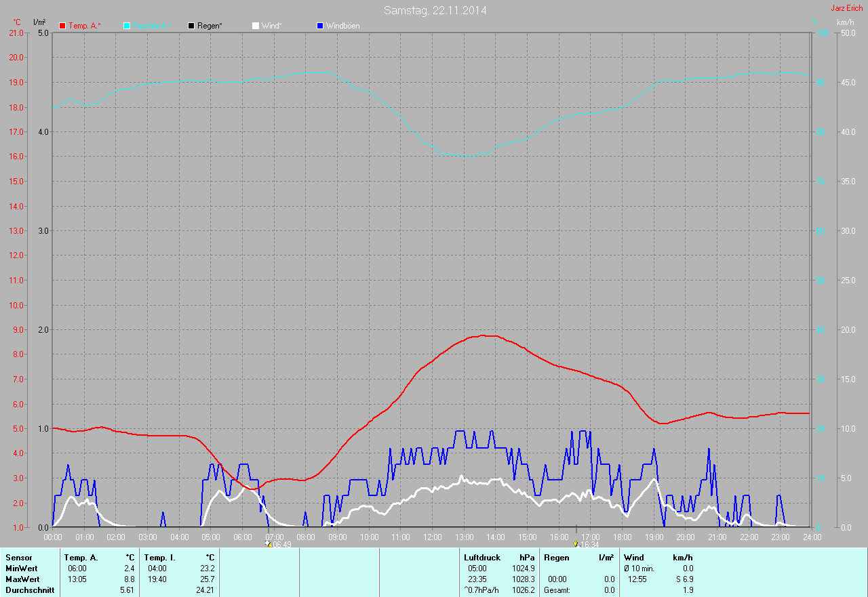Click the Wind column header in stats table
This screenshot has width=868, height=597.
(633, 558)
